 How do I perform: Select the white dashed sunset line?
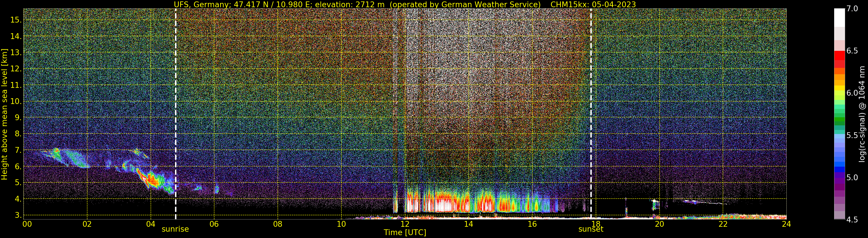coord(591,114)
